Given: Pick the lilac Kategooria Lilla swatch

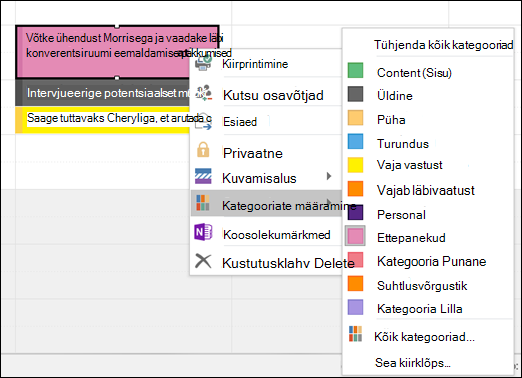Looking at the screenshot, I should coord(355,307).
